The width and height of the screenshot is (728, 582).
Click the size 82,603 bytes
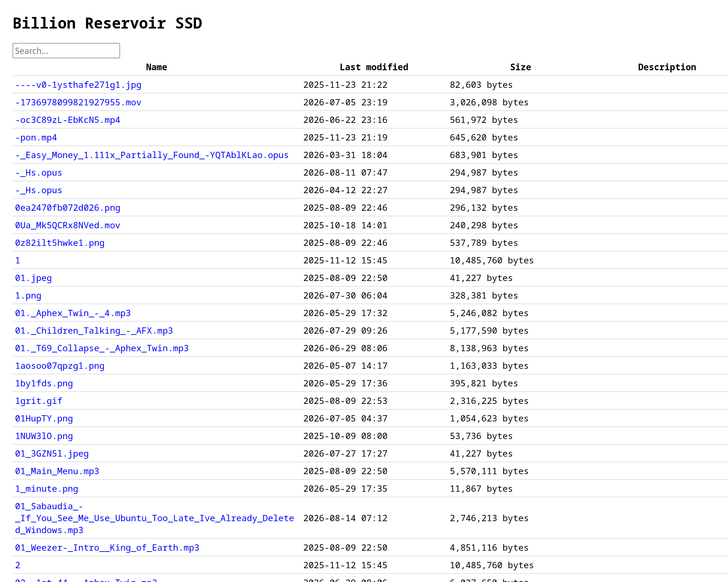481,85
